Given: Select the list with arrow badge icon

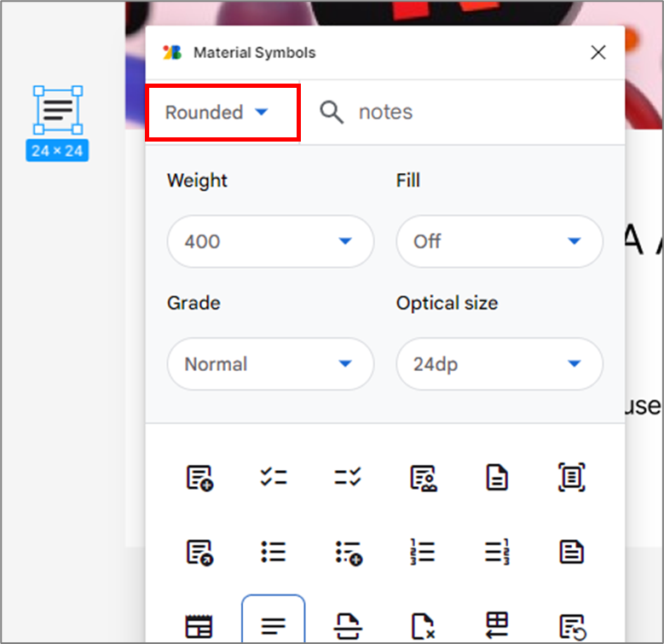Looking at the screenshot, I should click(199, 553).
